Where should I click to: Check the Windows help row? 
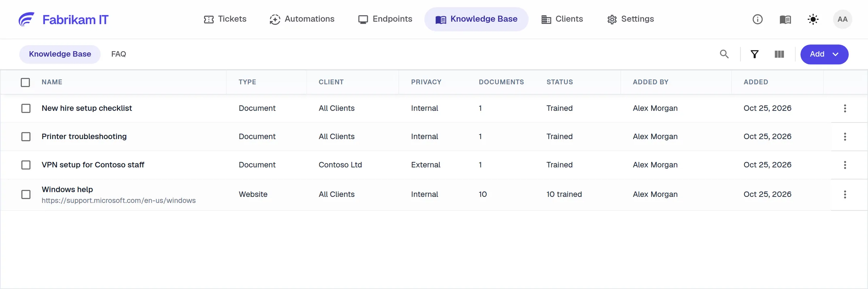coord(26,194)
